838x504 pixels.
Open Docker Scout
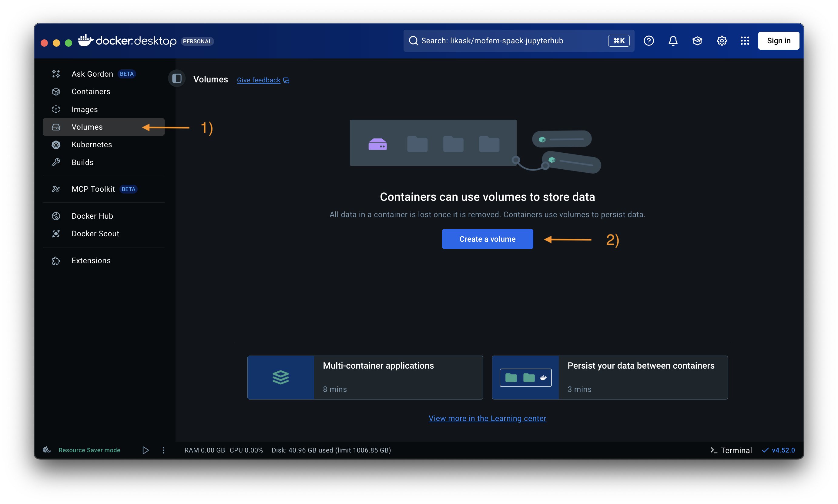95,233
